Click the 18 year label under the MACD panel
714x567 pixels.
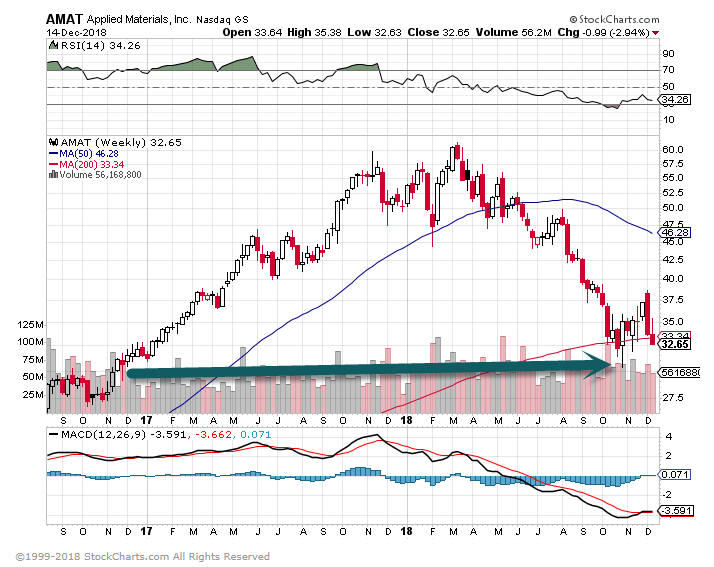[x=406, y=531]
